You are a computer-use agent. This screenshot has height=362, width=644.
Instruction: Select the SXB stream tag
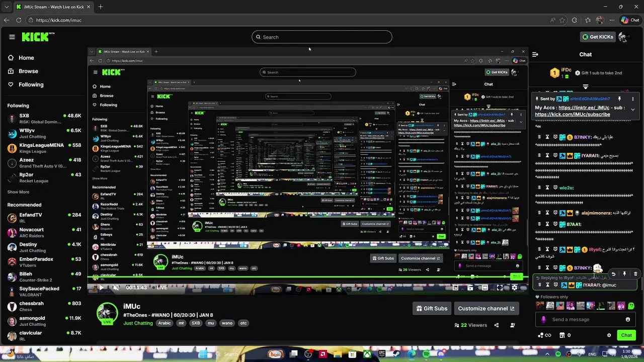click(x=196, y=323)
